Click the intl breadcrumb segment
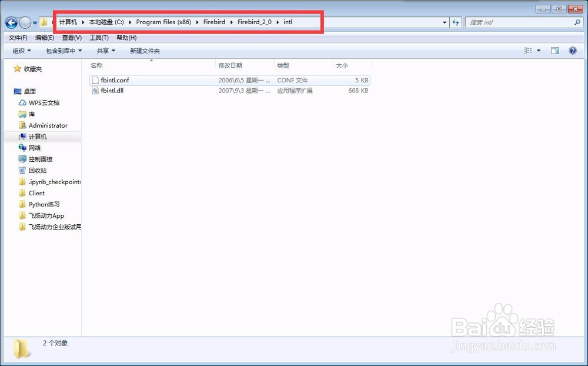This screenshot has height=366, width=588. coord(288,22)
